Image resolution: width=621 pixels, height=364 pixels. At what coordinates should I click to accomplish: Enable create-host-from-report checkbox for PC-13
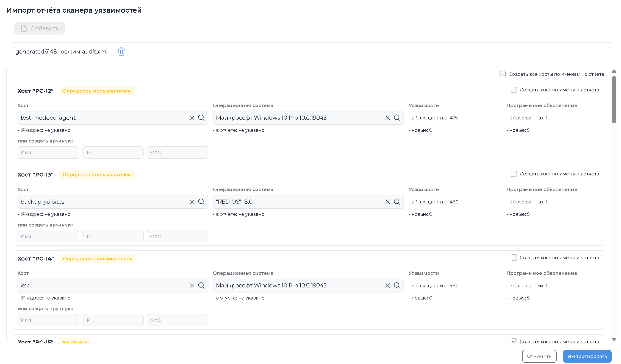tap(514, 174)
